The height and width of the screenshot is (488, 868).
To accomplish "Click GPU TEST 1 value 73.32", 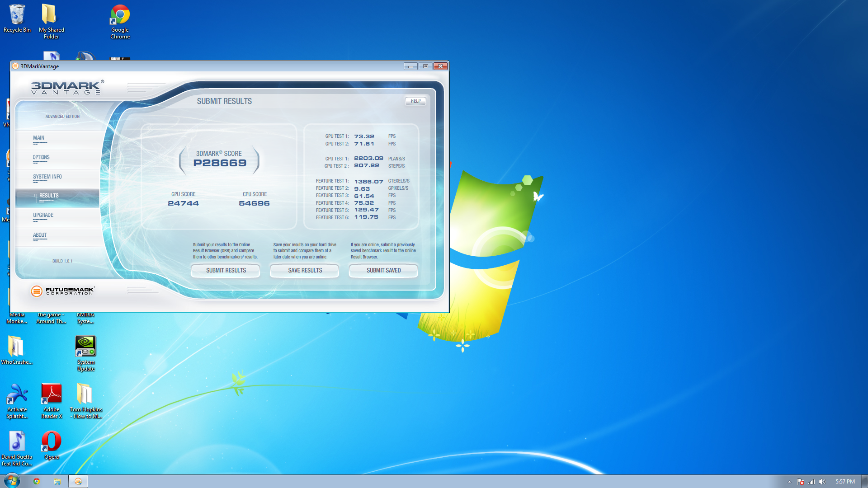I will pos(364,136).
